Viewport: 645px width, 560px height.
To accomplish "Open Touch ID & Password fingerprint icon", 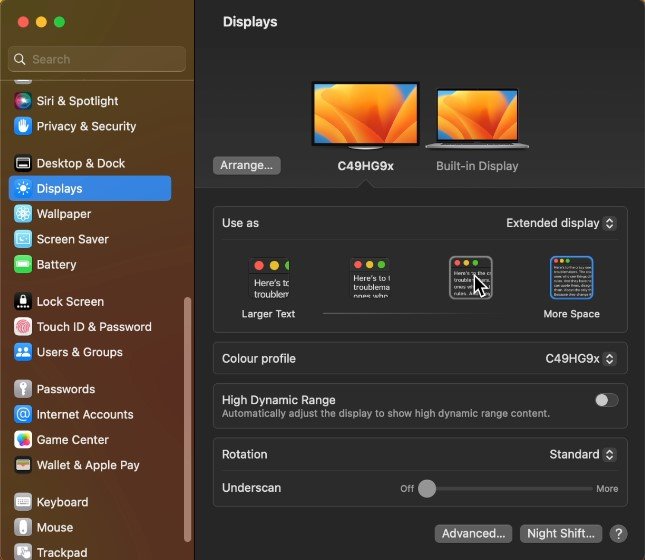I will coord(23,327).
